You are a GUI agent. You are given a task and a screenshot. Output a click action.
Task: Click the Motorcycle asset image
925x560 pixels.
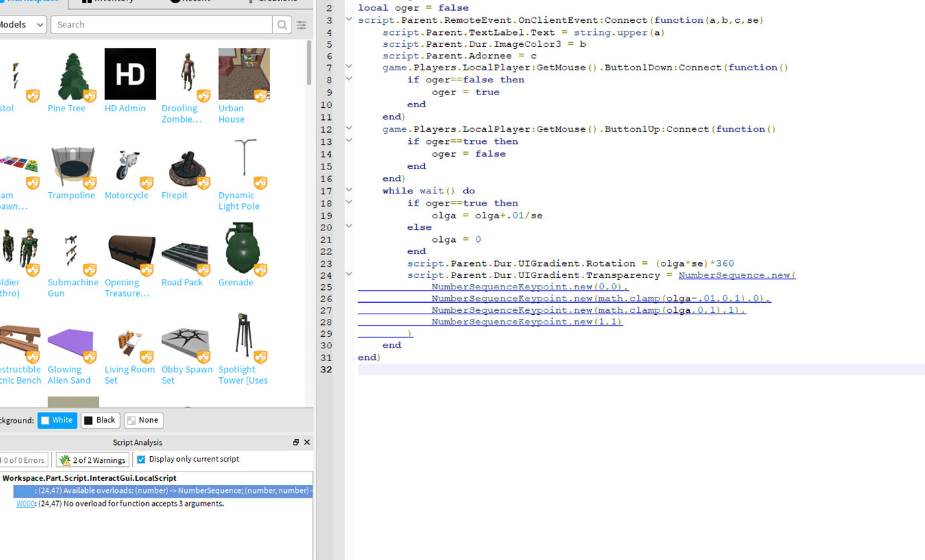130,161
